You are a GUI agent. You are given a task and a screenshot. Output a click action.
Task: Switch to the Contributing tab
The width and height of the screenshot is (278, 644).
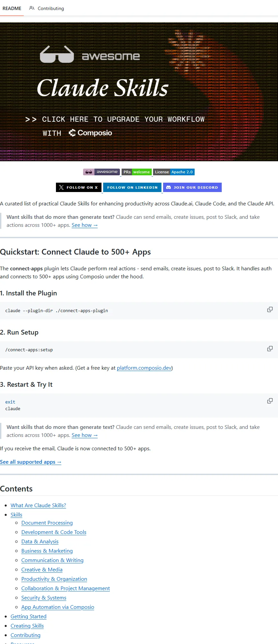(47, 8)
